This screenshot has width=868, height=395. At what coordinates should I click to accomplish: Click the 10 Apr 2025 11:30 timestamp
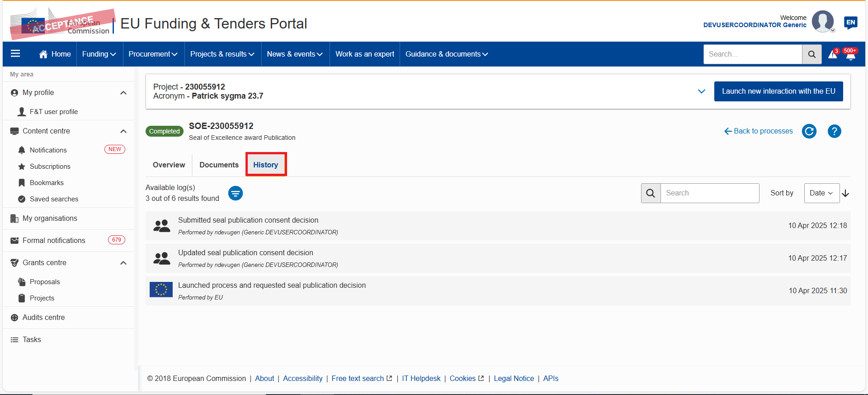coord(818,291)
